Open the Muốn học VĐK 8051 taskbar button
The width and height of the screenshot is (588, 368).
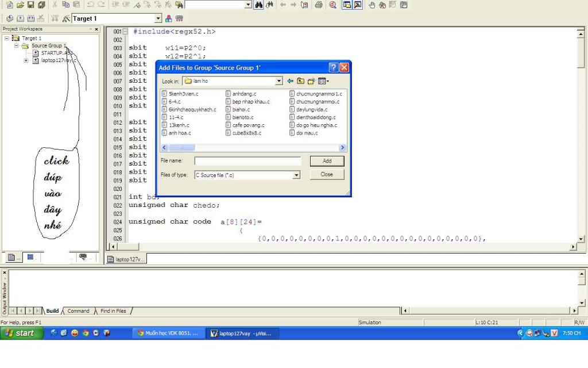[168, 333]
